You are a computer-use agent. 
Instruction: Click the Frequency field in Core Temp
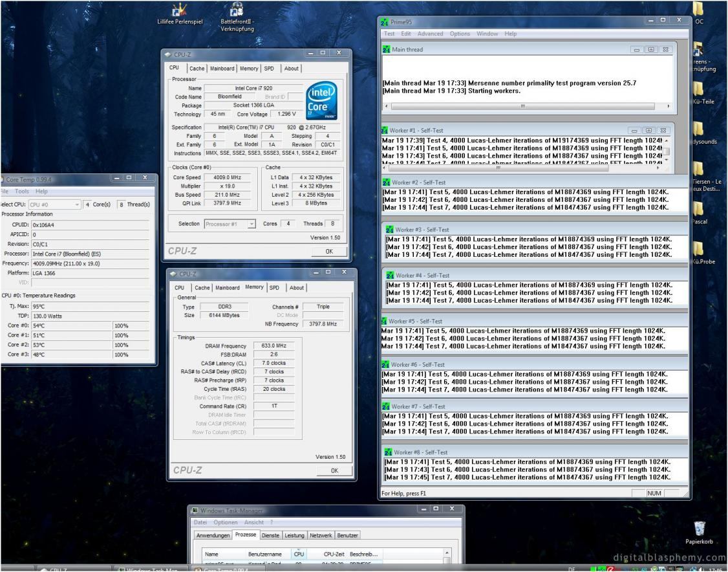pos(90,263)
